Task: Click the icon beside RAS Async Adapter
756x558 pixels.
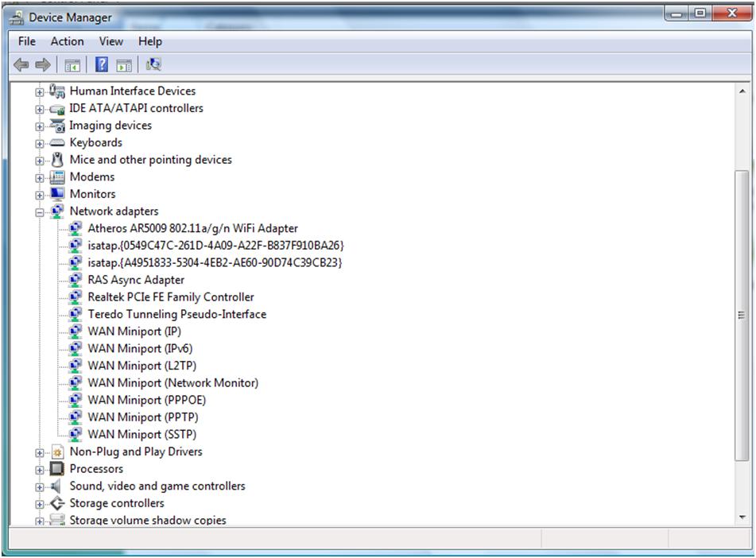Action: pos(76,281)
